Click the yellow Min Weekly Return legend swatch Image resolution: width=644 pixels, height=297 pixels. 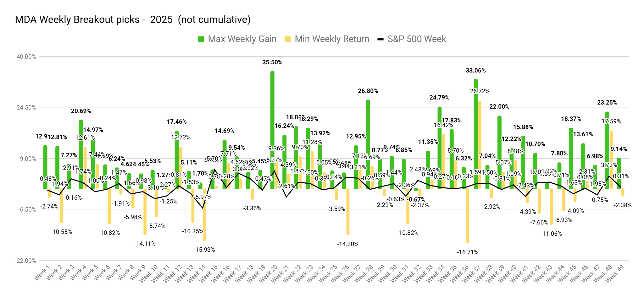tap(287, 39)
